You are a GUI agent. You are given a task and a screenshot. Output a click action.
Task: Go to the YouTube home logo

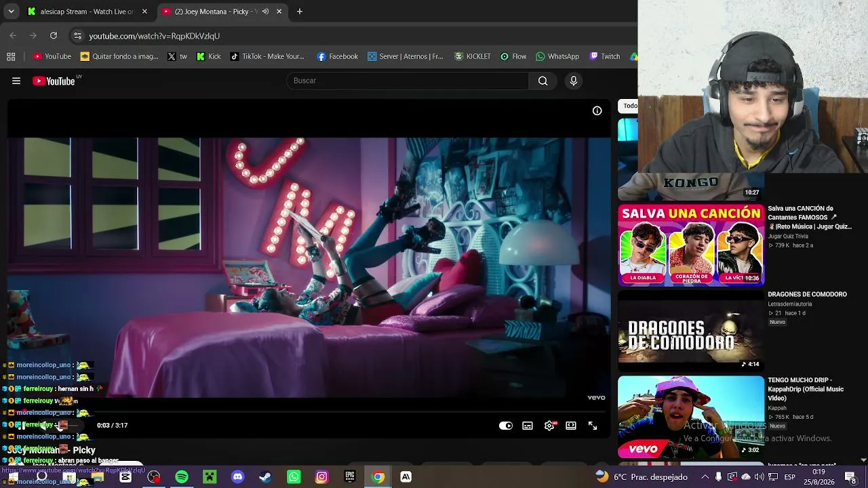click(54, 81)
